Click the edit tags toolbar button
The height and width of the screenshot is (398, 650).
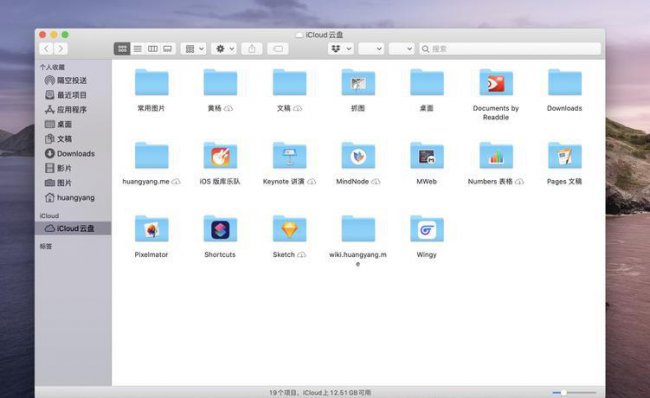pyautogui.click(x=278, y=49)
